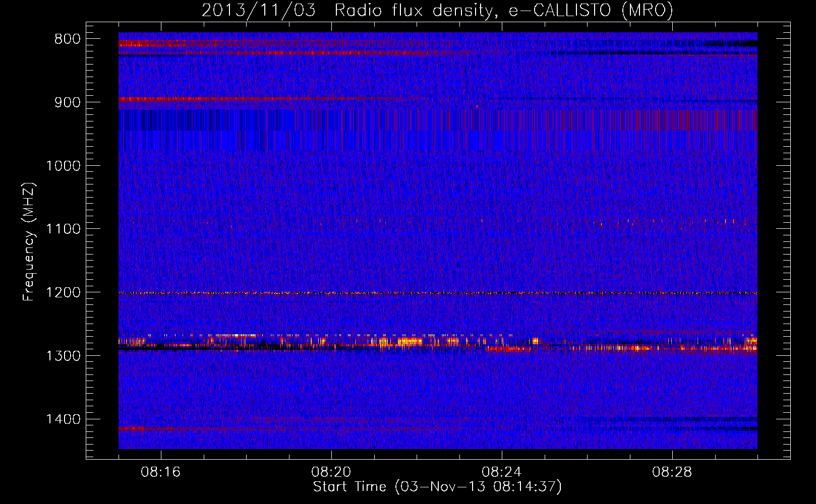
Task: Click the 900 frequency tick label
Action: pyautogui.click(x=68, y=102)
